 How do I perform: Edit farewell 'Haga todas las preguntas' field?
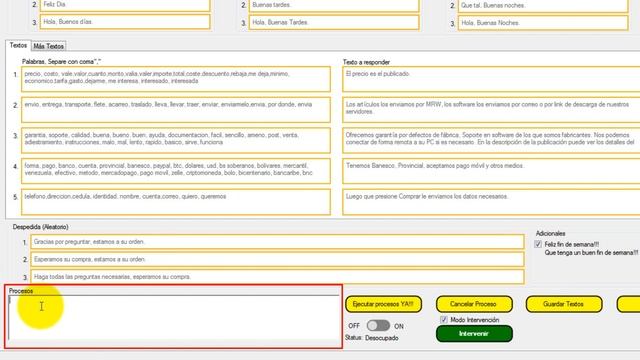tap(278, 277)
